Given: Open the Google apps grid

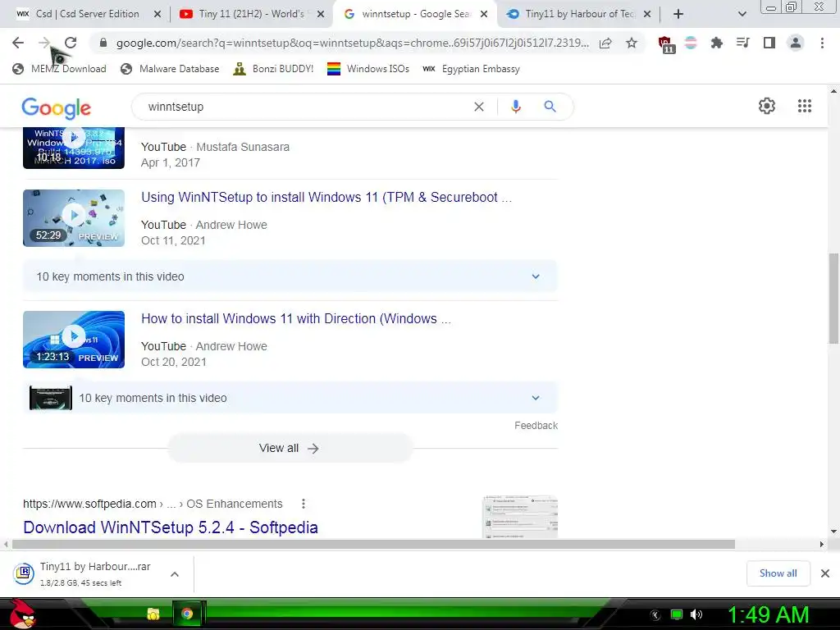Looking at the screenshot, I should pos(804,106).
